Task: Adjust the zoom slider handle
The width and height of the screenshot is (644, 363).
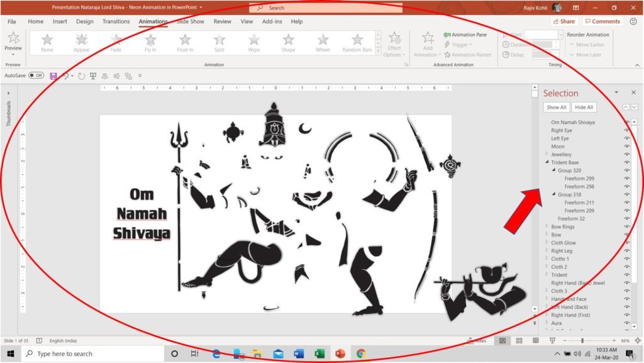Action: (582, 341)
